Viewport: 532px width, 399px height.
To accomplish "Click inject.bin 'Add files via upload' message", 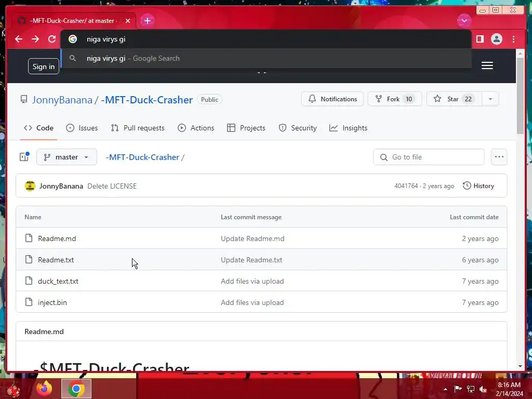I will coord(252,303).
